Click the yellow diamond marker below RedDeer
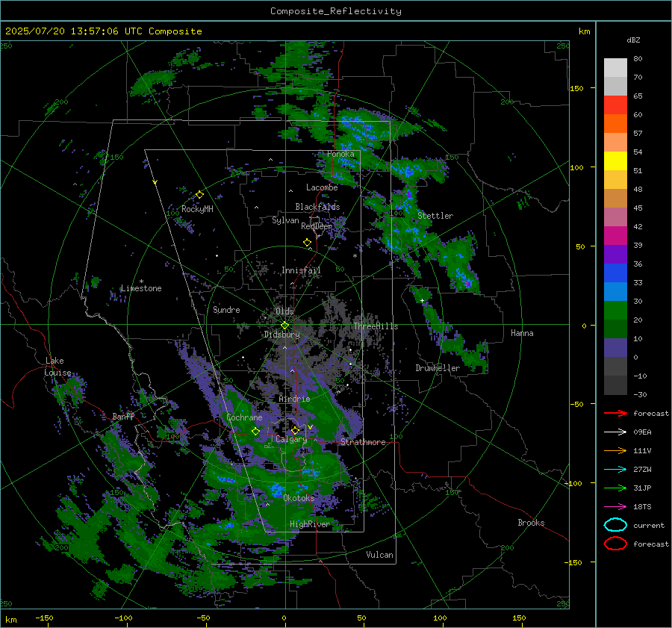 (307, 243)
